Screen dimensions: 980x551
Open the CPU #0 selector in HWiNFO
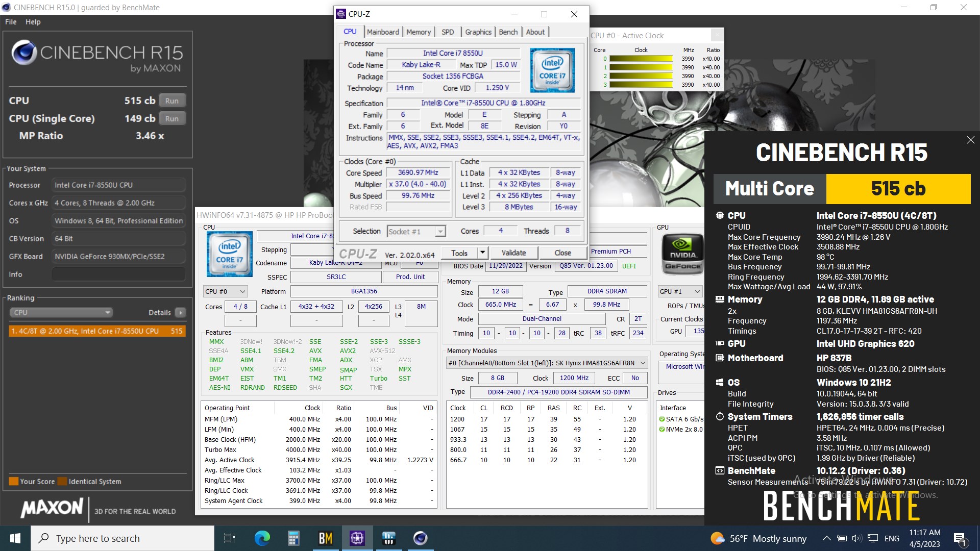pos(225,292)
